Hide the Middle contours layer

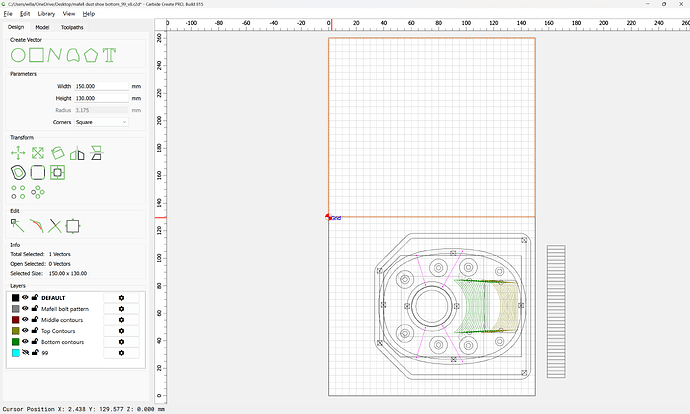tap(25, 319)
